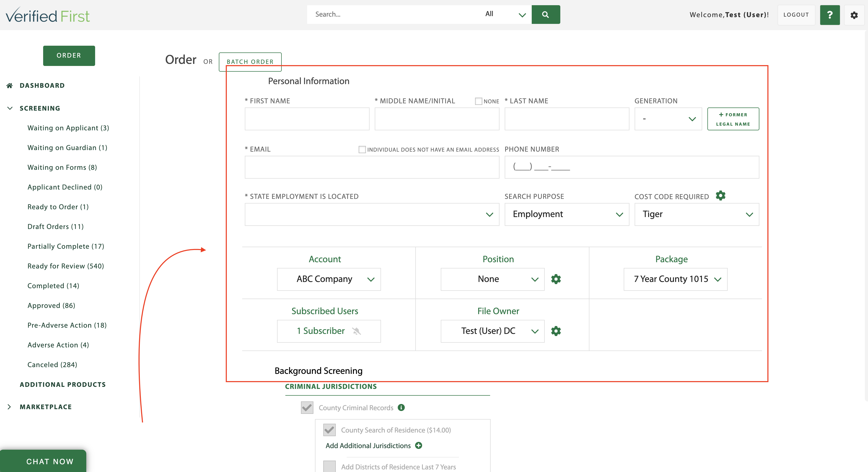This screenshot has width=868, height=472.
Task: Open the Position settings gear icon
Action: (556, 279)
